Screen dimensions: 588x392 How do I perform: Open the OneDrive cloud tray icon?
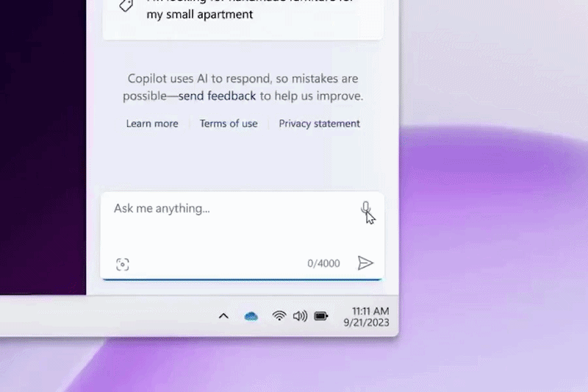(251, 316)
